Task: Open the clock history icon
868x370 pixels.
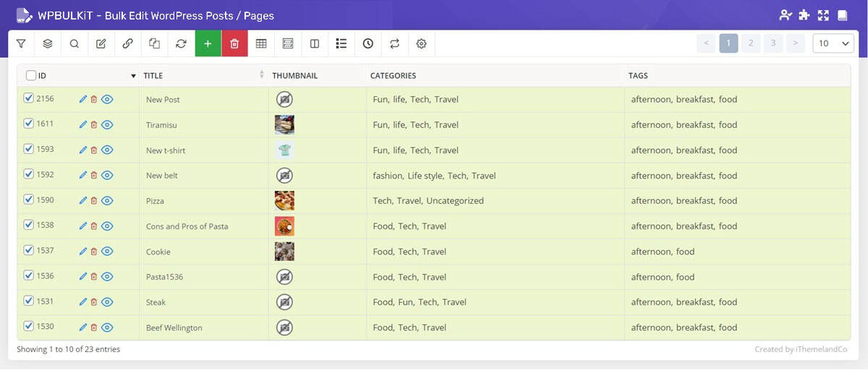Action: point(368,43)
